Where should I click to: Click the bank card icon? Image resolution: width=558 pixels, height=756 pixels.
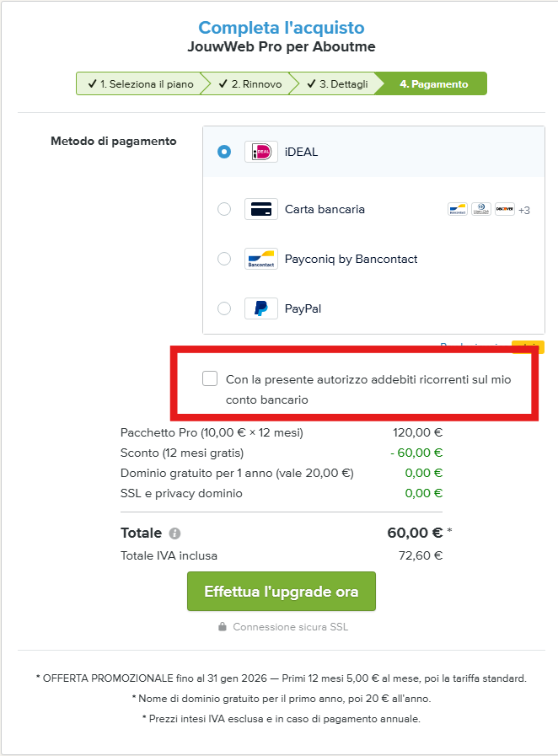(x=260, y=209)
